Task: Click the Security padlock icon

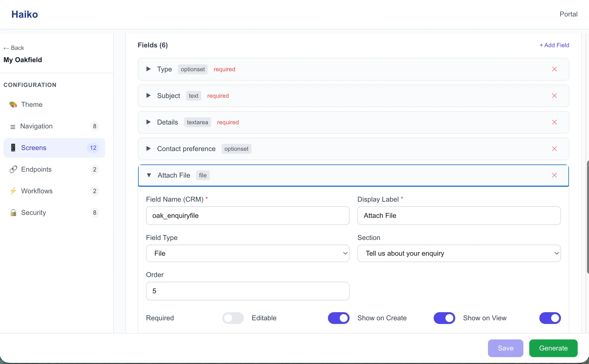Action: tap(13, 212)
